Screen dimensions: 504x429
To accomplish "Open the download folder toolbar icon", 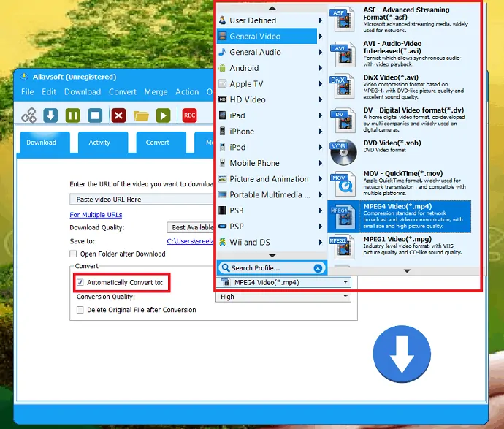I will point(141,115).
